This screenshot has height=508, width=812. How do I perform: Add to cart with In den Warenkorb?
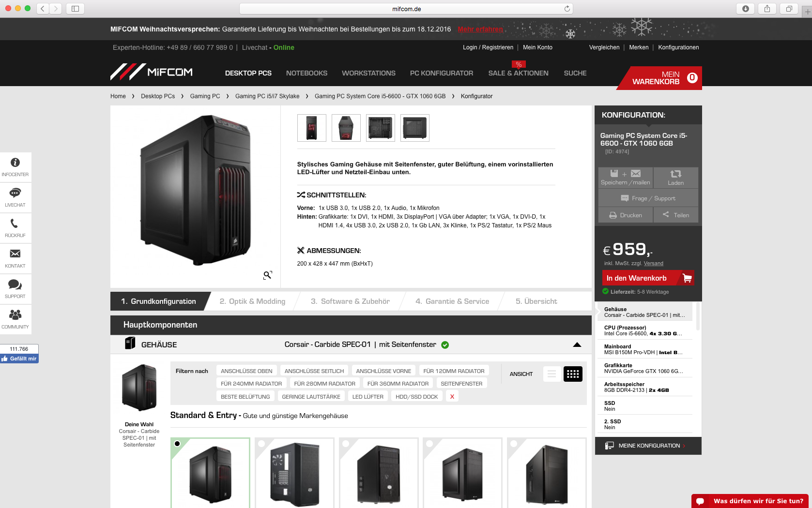[648, 278]
